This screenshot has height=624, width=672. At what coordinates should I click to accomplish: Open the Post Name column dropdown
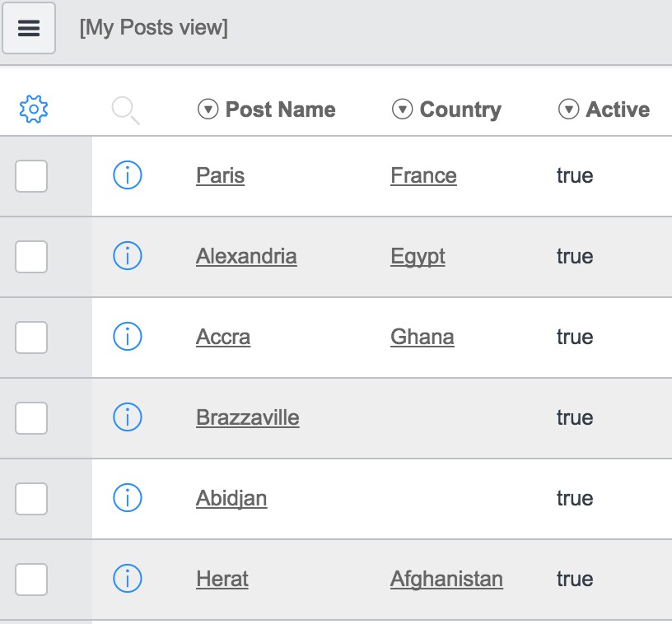(x=208, y=109)
